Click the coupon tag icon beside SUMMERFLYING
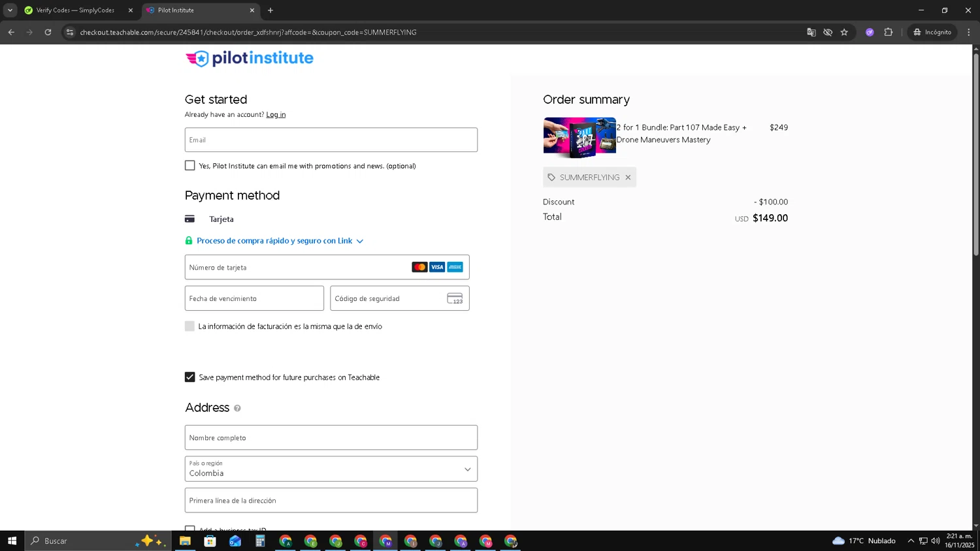This screenshot has height=551, width=980. 551,178
